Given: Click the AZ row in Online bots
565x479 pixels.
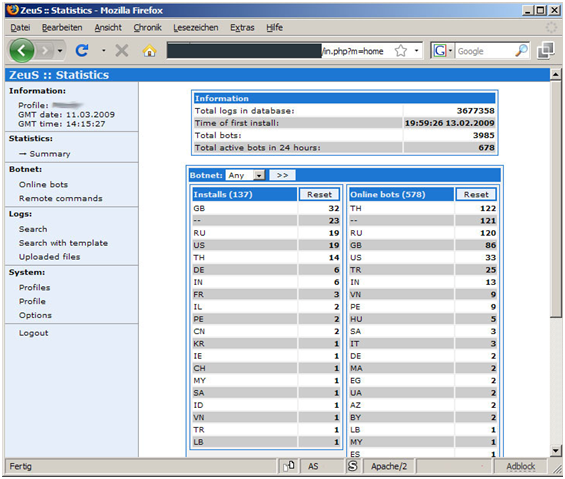Looking at the screenshot, I should (x=423, y=405).
